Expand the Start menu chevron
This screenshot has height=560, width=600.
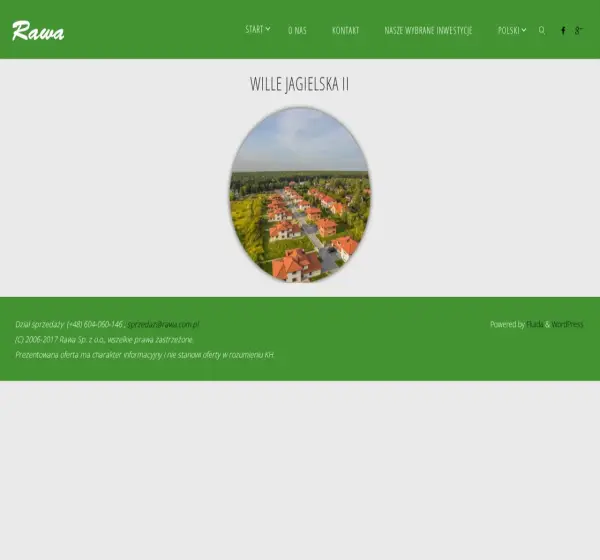tap(268, 29)
